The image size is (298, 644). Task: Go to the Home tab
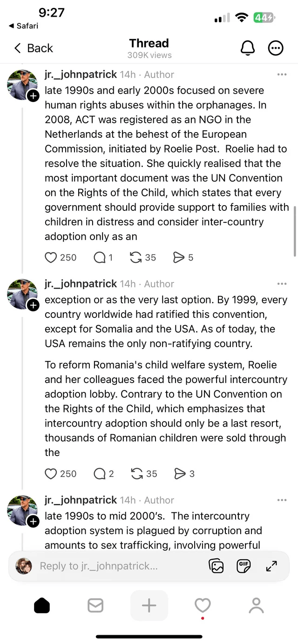42,605
